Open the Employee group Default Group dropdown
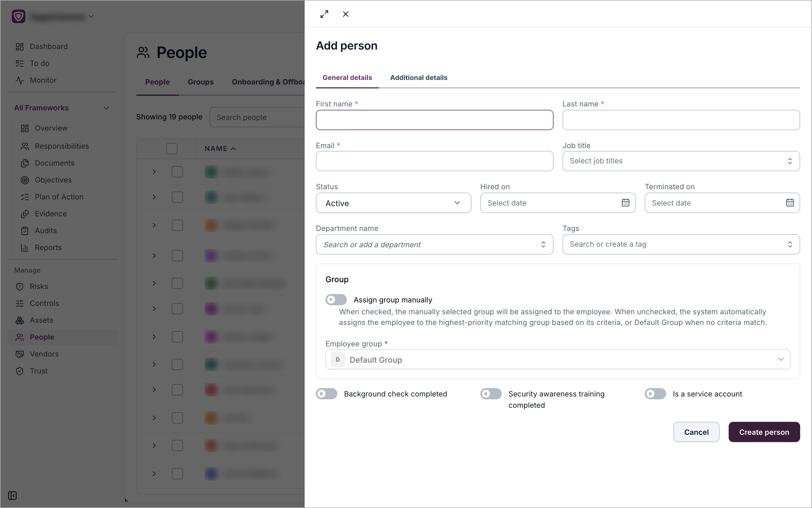This screenshot has height=508, width=812. (558, 360)
